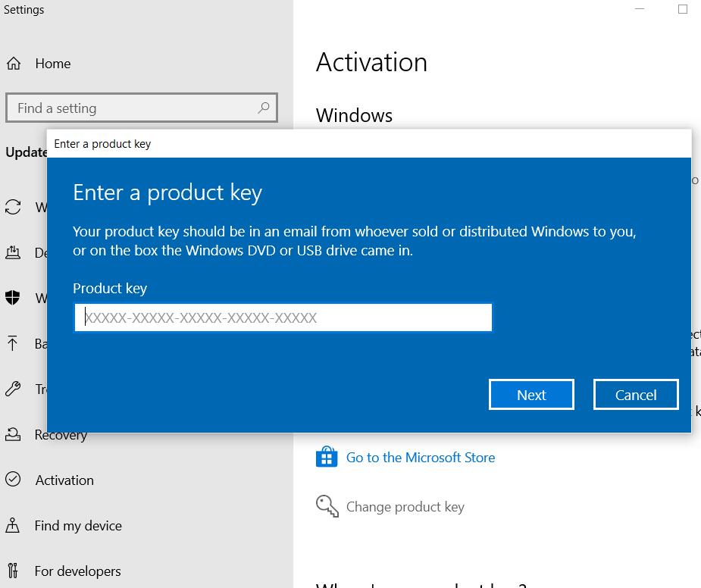Click the Product key input field
The height and width of the screenshot is (588, 701).
point(283,317)
